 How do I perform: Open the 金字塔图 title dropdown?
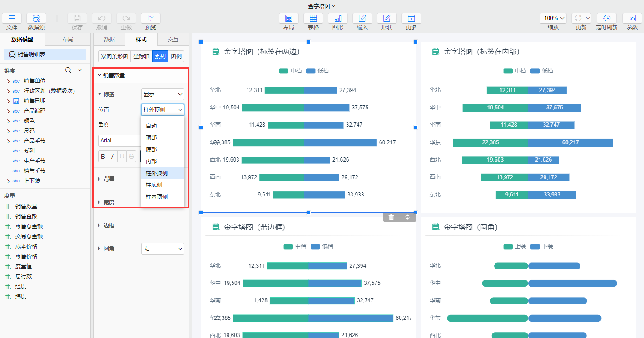pos(322,6)
